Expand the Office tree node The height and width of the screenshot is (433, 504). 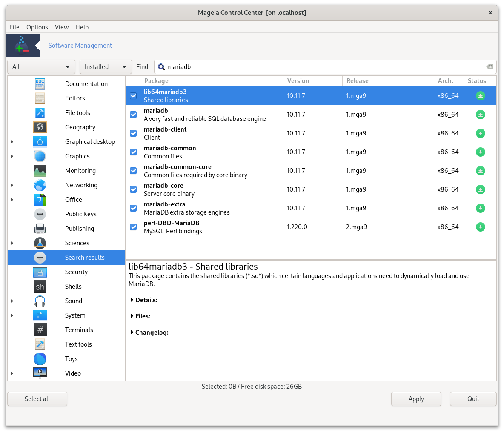point(12,200)
